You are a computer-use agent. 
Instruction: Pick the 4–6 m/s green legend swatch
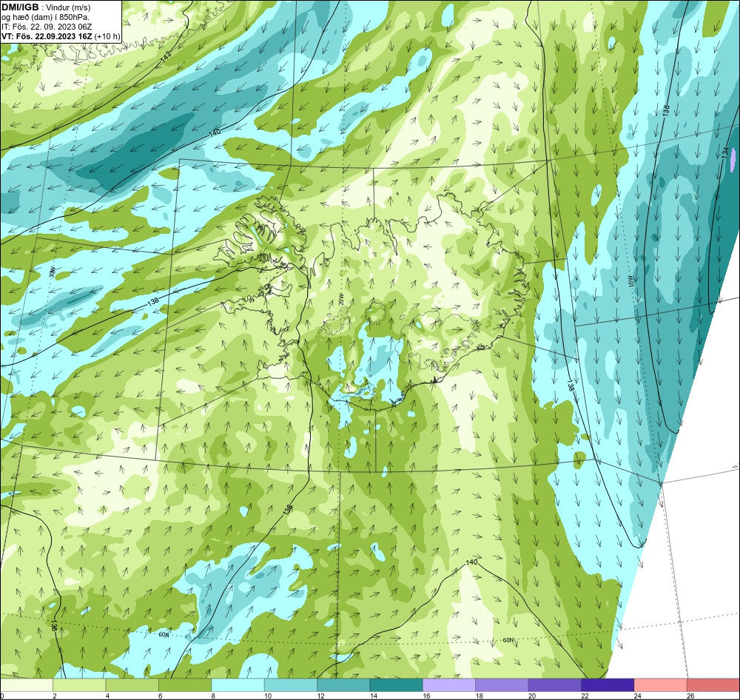[x=132, y=685]
